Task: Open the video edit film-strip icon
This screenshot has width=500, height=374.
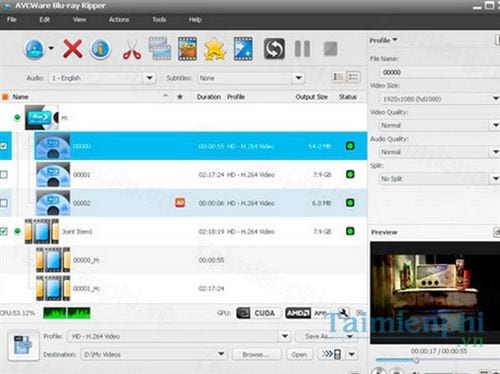Action: tap(187, 49)
